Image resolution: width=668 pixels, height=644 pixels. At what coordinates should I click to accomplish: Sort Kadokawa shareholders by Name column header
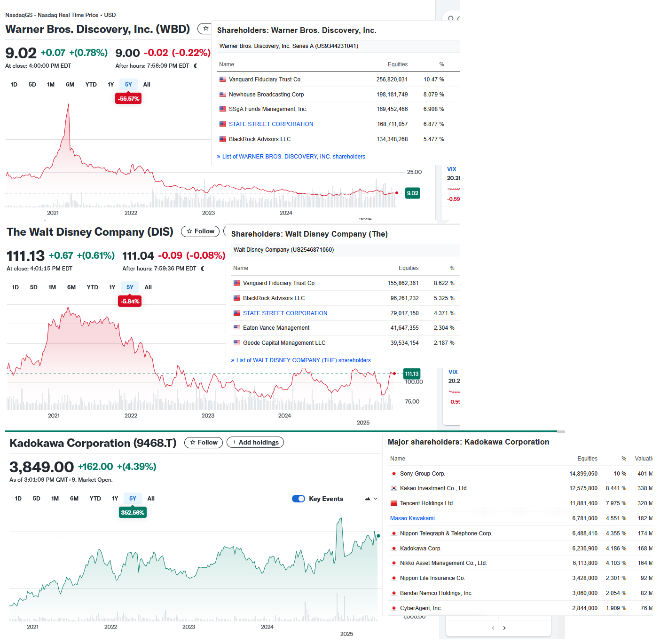[398, 459]
